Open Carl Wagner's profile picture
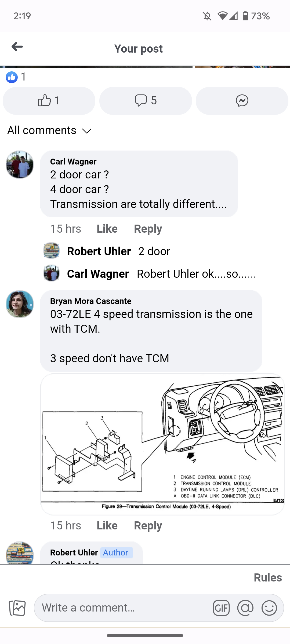Screen dimensions: 290x644 pyautogui.click(x=20, y=164)
